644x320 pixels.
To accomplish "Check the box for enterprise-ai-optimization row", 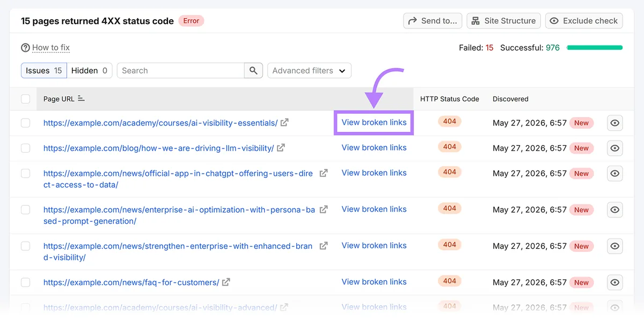I will [25, 210].
